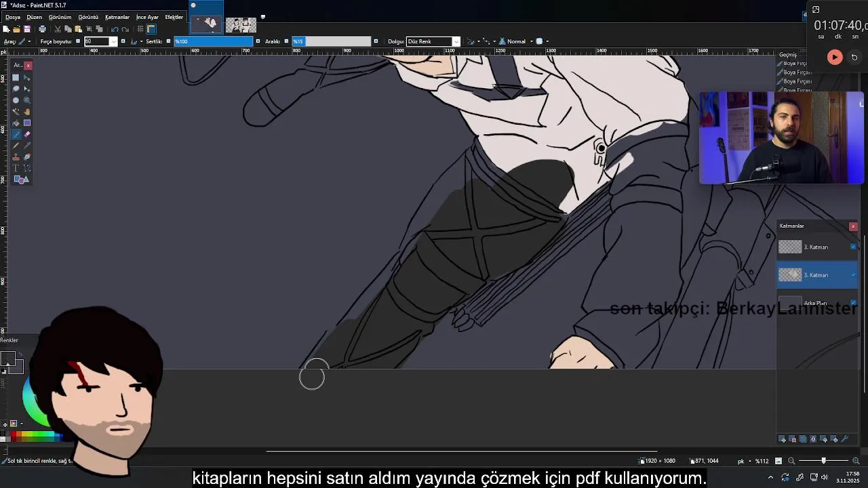Open the antialiasing mode dropdown
The height and width of the screenshot is (488, 868).
pos(475,41)
